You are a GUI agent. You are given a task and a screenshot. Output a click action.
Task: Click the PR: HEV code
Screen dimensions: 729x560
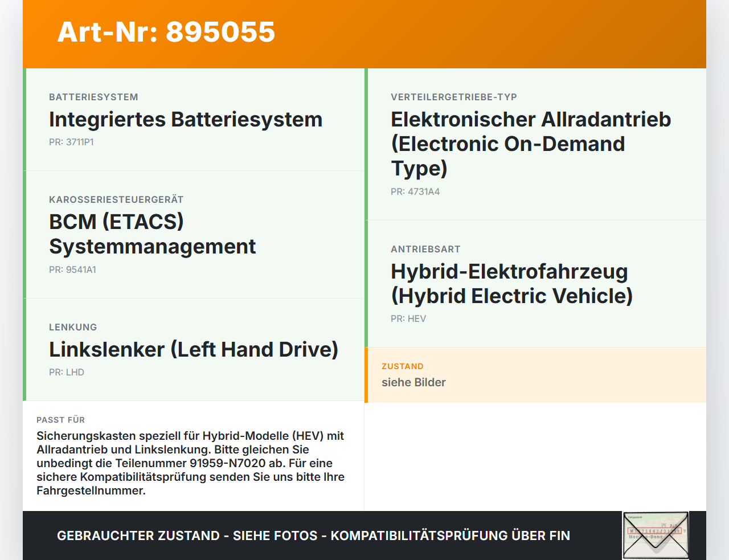pos(408,318)
